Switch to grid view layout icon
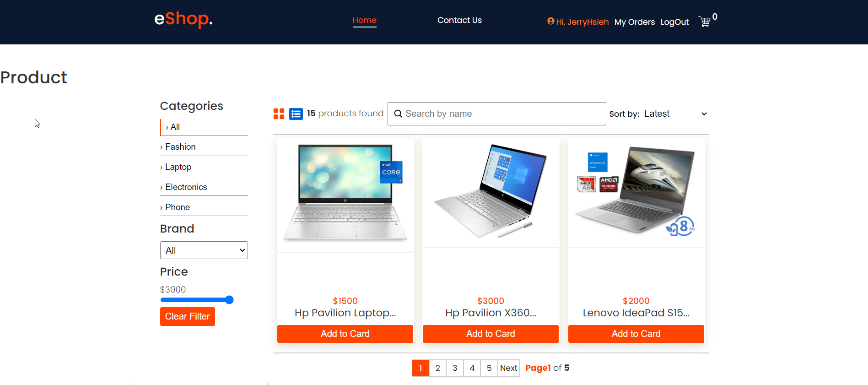The height and width of the screenshot is (385, 868). (279, 114)
